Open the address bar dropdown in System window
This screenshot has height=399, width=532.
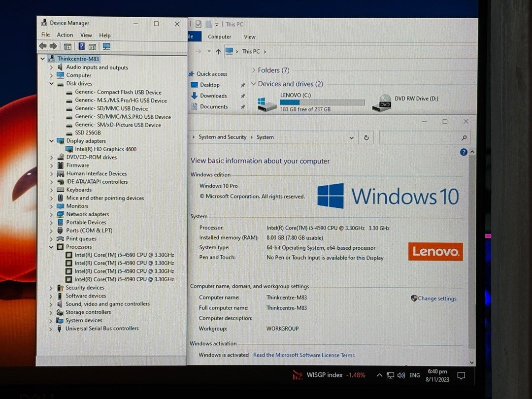click(351, 137)
